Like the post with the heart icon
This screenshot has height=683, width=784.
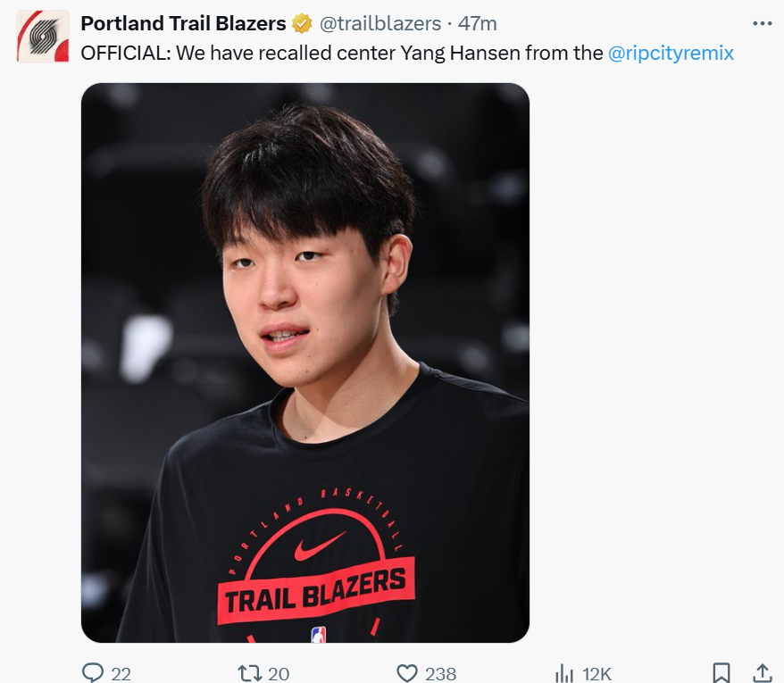click(407, 672)
